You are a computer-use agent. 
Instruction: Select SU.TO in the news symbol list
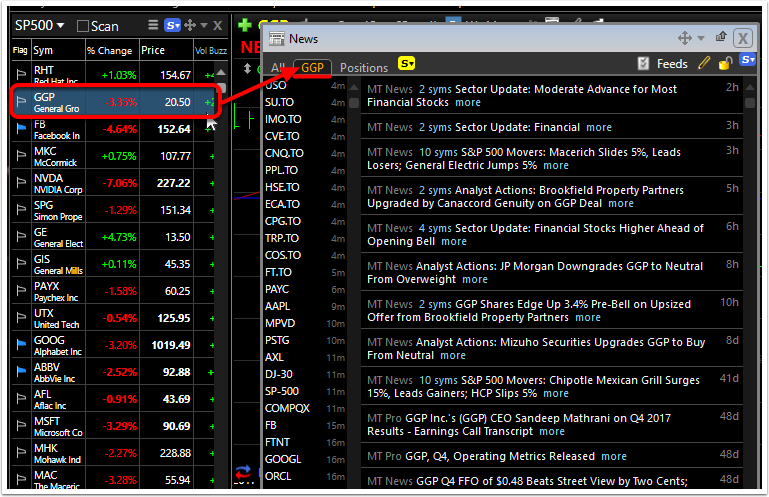(280, 102)
